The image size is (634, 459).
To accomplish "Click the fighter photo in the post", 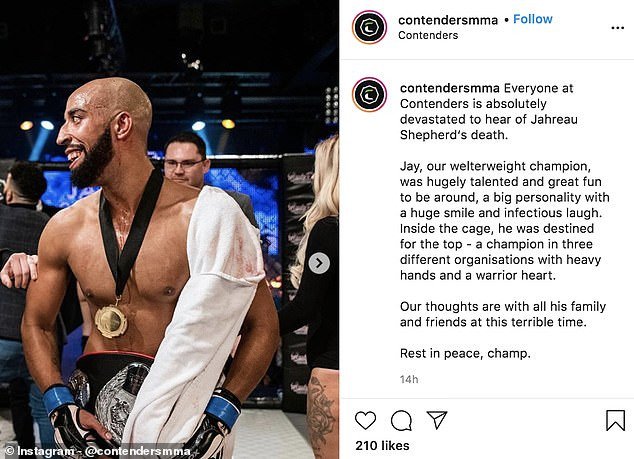I will [x=169, y=229].
